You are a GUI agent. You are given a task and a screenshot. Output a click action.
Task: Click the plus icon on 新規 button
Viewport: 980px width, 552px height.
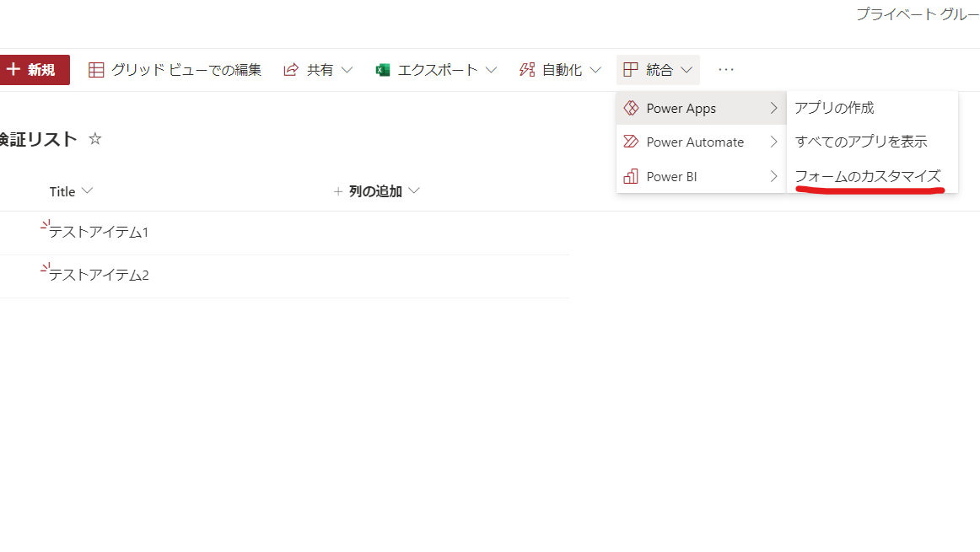click(13, 69)
